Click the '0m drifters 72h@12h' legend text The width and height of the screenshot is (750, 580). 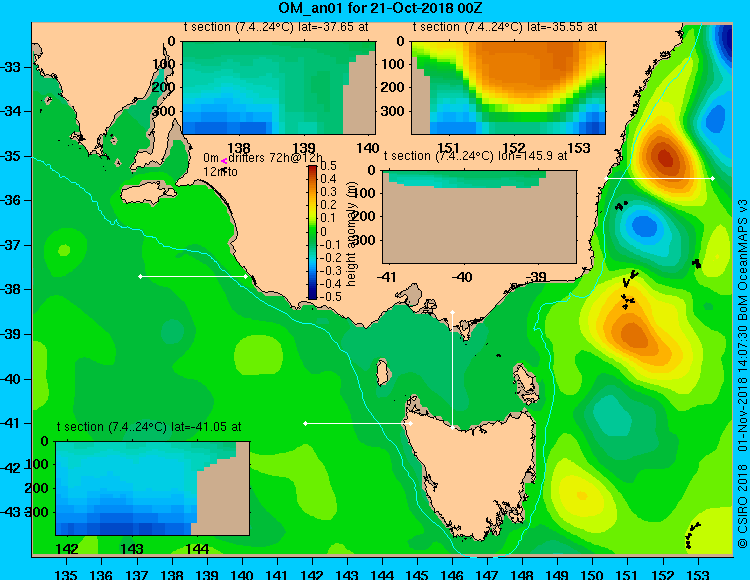point(263,158)
